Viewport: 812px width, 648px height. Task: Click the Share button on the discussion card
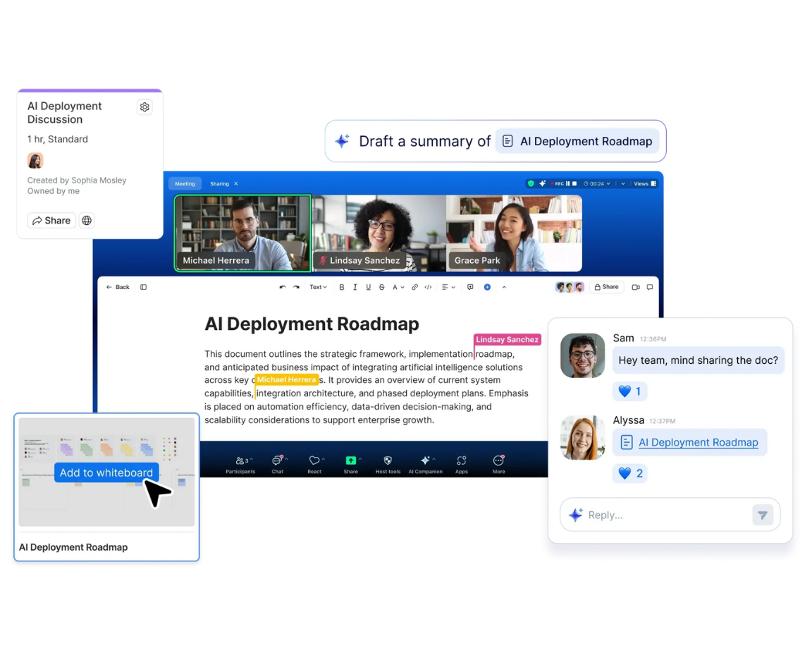coord(51,221)
